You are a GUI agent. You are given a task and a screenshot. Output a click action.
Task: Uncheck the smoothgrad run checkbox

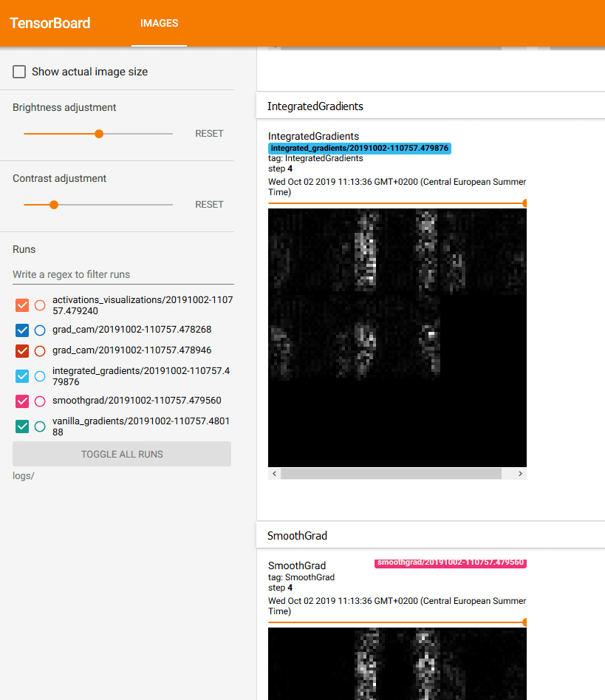tap(22, 401)
